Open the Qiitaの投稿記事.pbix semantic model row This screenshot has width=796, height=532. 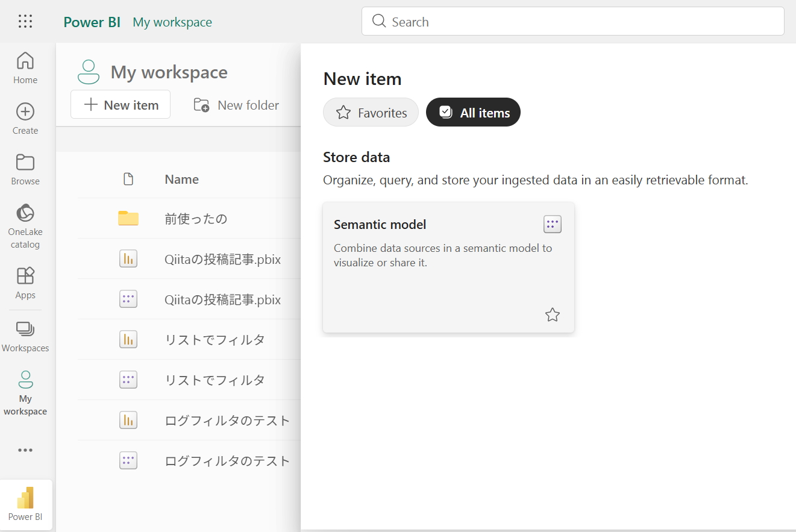[222, 300]
